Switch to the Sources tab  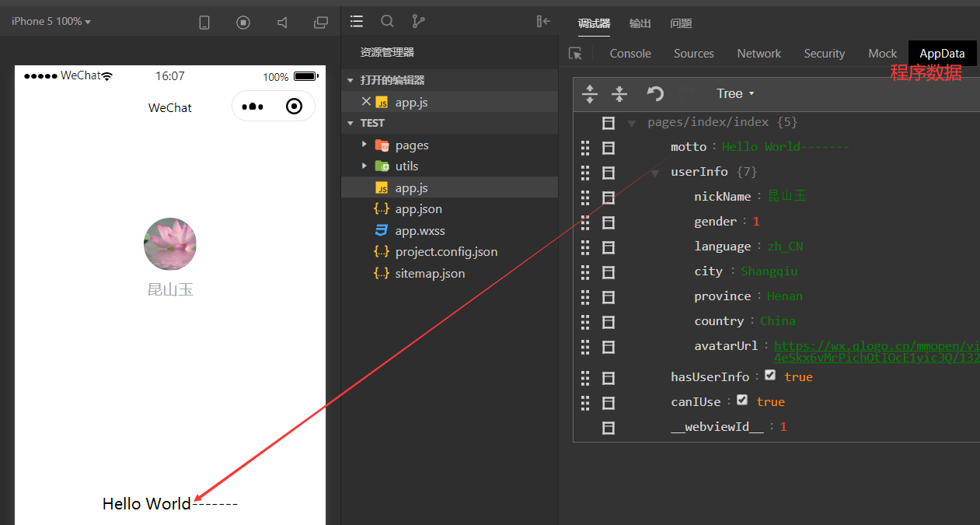click(694, 53)
